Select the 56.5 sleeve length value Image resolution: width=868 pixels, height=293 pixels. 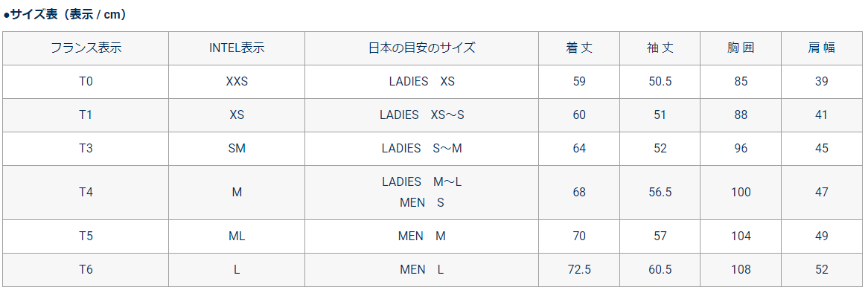(660, 193)
